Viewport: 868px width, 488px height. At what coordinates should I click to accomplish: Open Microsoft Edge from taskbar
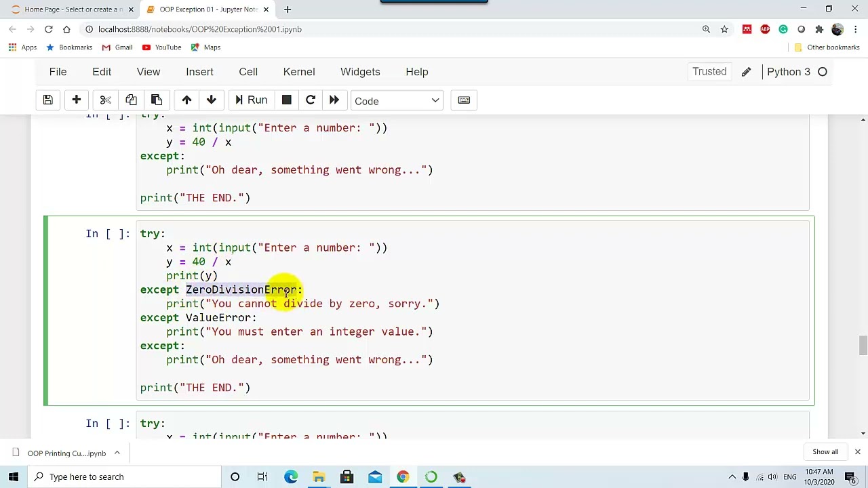tap(291, 476)
